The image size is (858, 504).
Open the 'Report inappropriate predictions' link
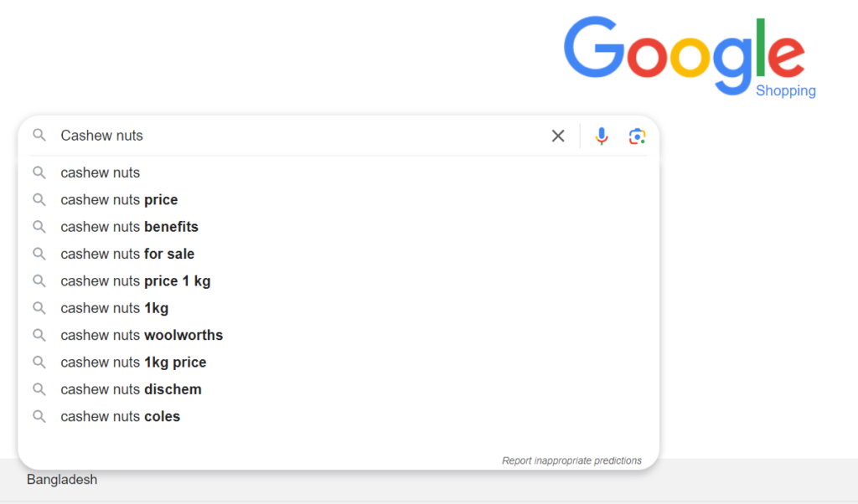pos(571,460)
